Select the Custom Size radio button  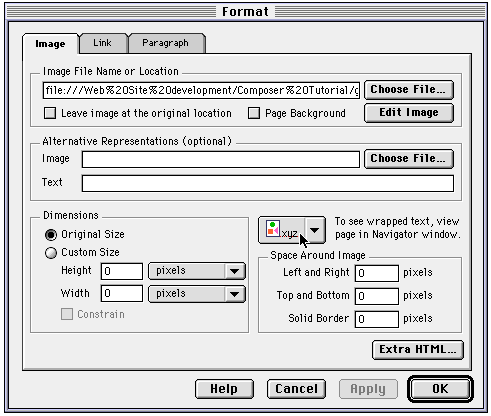[x=51, y=253]
